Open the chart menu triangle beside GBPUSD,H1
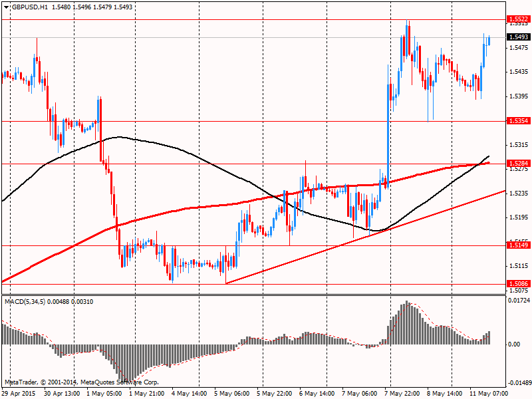The width and height of the screenshot is (532, 399). coord(6,7)
